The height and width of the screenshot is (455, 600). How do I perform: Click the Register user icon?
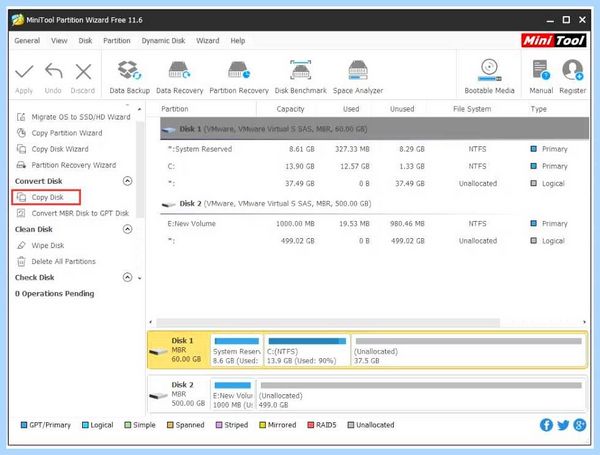point(572,70)
